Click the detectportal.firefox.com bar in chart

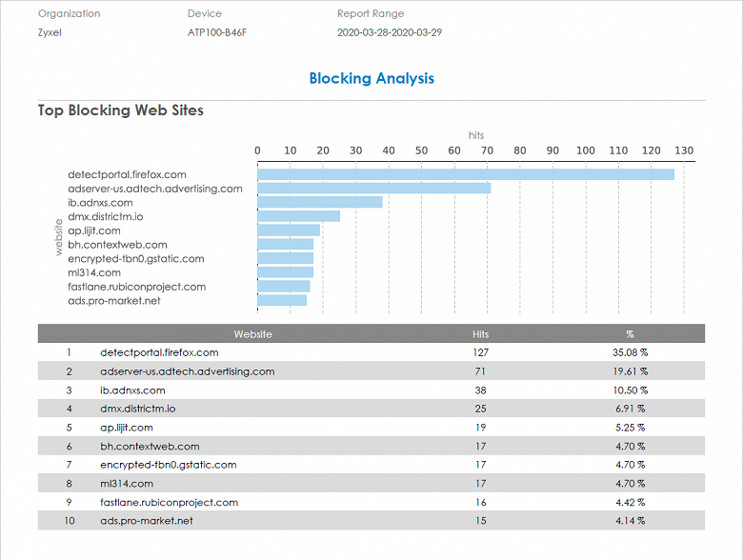pos(466,174)
